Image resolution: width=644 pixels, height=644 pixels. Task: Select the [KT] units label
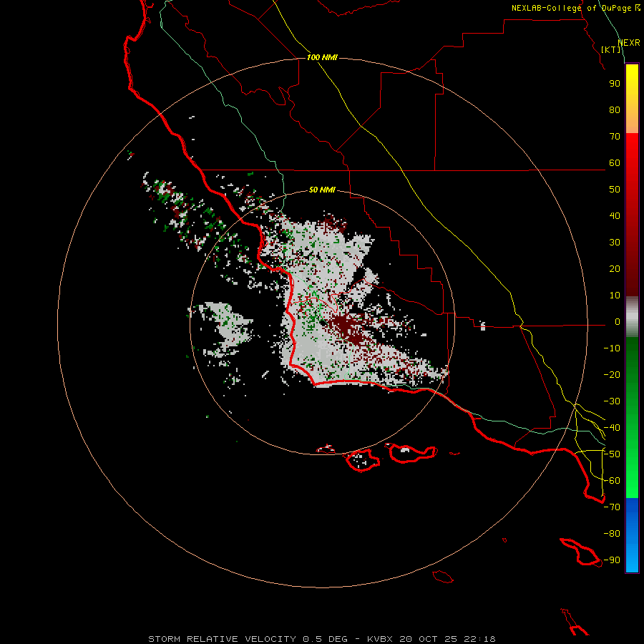tap(611, 49)
